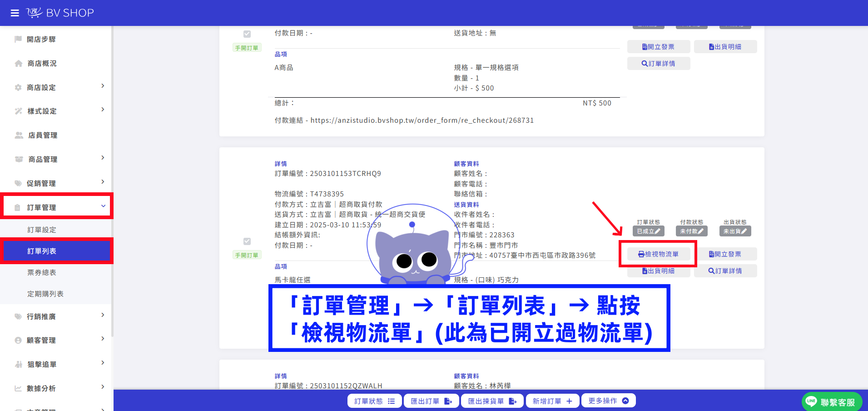The width and height of the screenshot is (868, 411).
Task: Open 訂單詳情 for order 2503101153TCRHQ9
Action: tap(725, 271)
